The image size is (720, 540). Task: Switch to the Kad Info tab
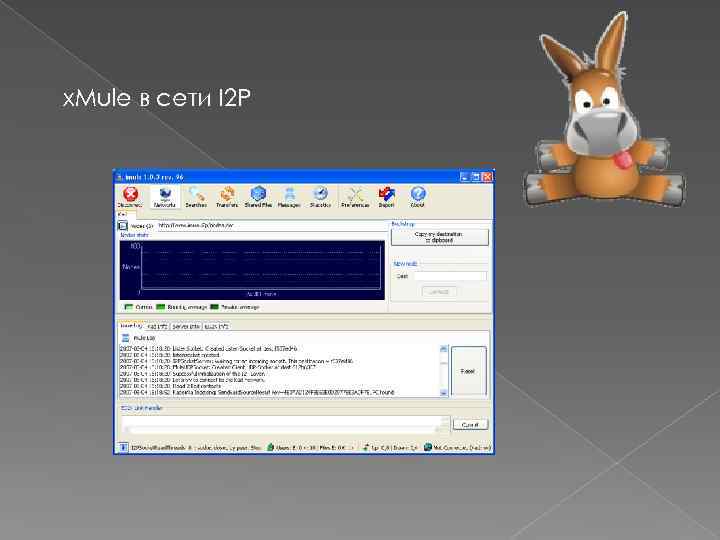click(158, 326)
